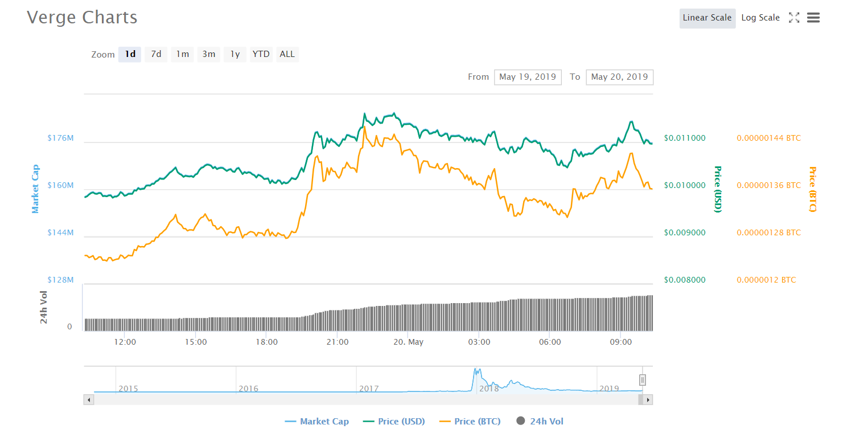
Task: Click the 0.00000128 BTC axis label
Action: tap(769, 232)
